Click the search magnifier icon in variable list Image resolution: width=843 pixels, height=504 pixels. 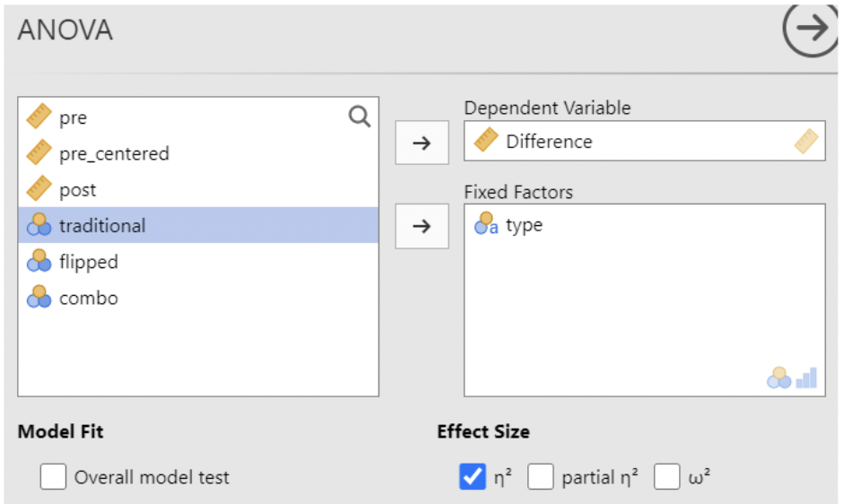click(359, 117)
